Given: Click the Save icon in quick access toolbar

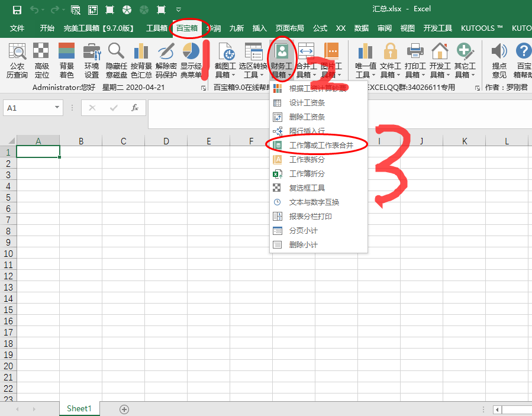Looking at the screenshot, I should click(17, 10).
